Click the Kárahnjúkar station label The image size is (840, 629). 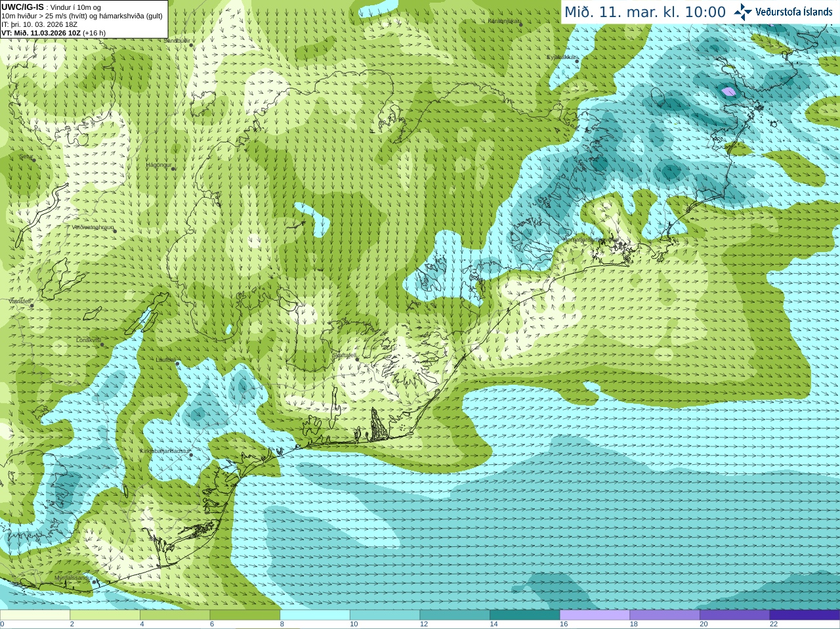(x=503, y=21)
